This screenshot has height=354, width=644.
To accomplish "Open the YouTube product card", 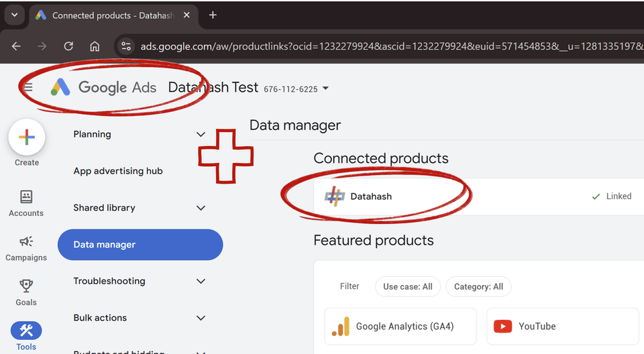I will (563, 327).
